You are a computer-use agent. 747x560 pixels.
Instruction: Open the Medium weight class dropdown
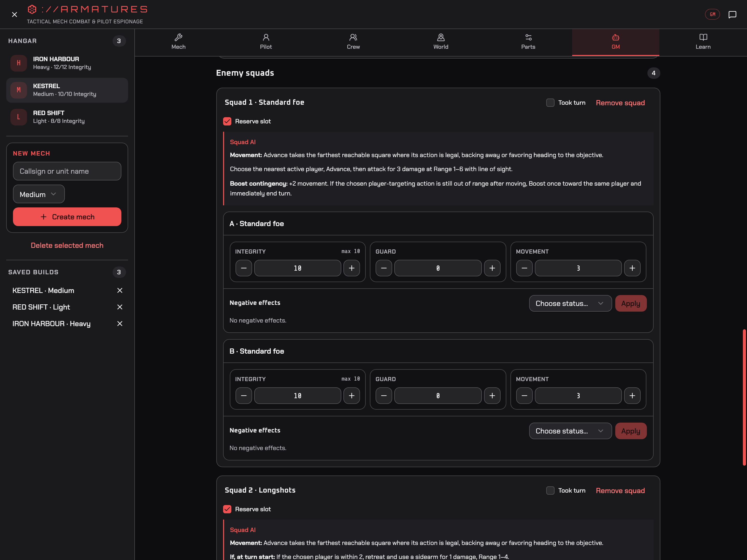pos(39,194)
